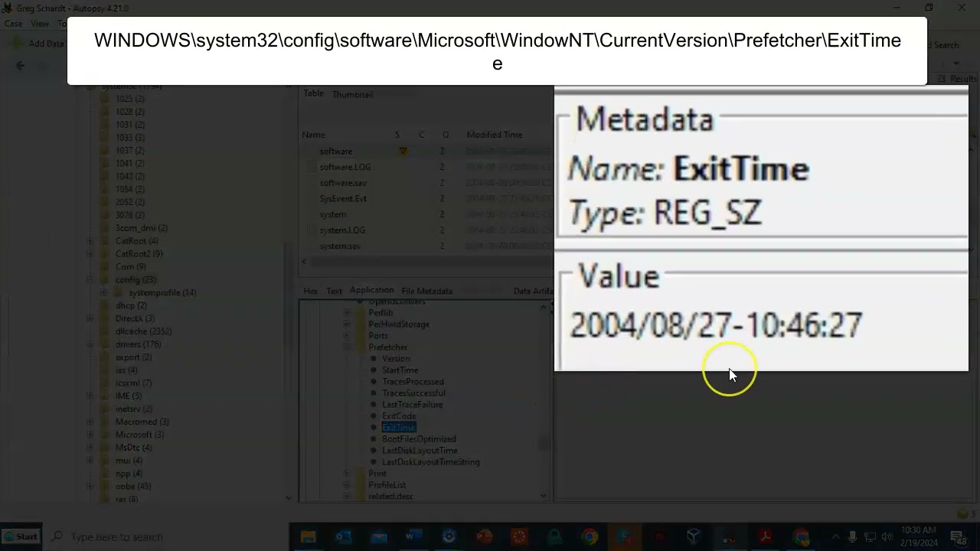
Task: Select the StartTime registry value
Action: 400,370
